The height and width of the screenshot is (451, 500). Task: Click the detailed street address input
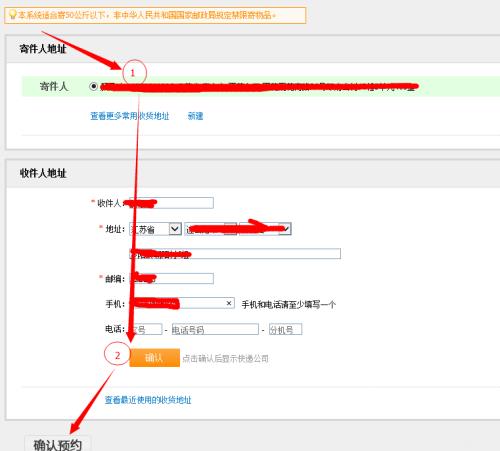pyautogui.click(x=235, y=254)
